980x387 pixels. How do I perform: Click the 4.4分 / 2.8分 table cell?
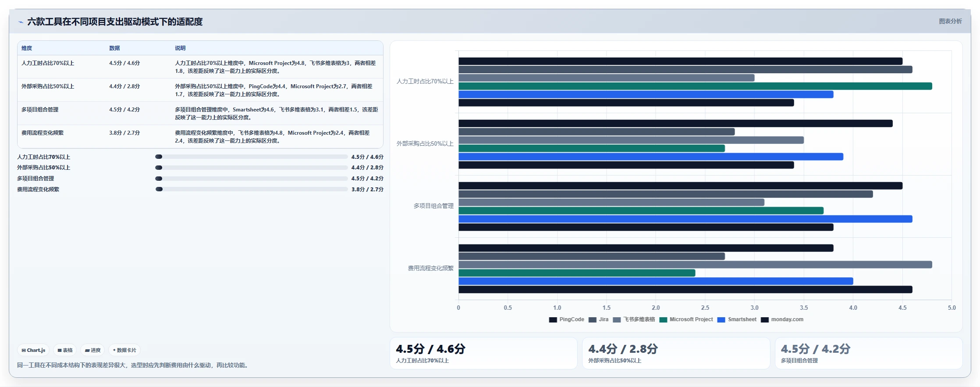point(124,86)
